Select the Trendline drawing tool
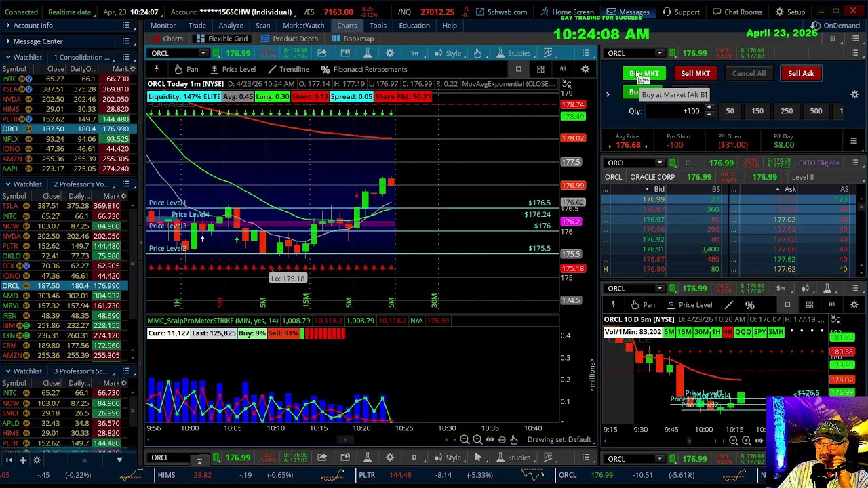The height and width of the screenshot is (488, 868). [x=288, y=69]
